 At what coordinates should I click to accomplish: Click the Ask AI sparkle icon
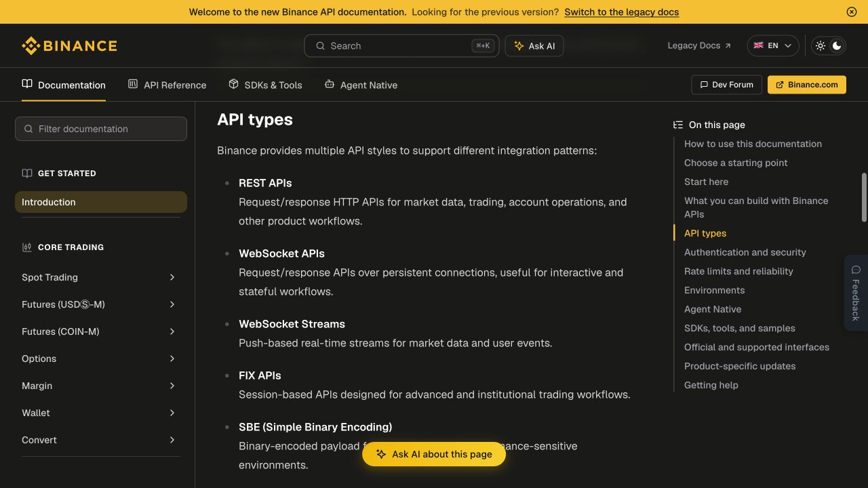pyautogui.click(x=519, y=46)
